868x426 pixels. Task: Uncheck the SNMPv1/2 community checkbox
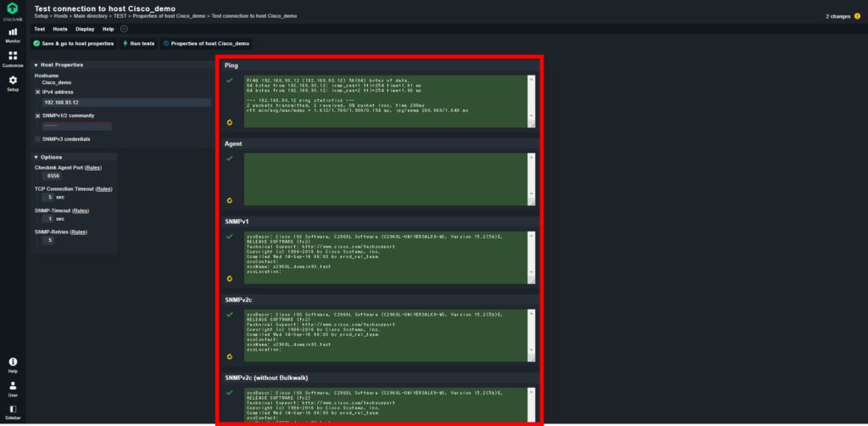tap(37, 115)
